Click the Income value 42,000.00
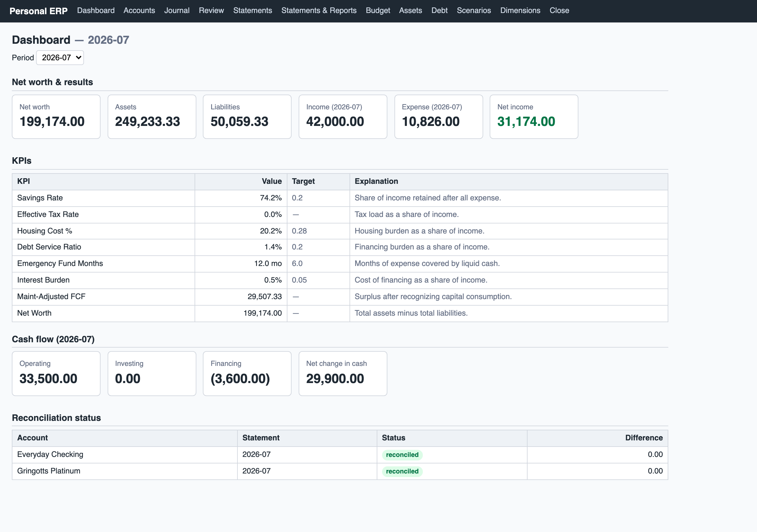 [335, 122]
